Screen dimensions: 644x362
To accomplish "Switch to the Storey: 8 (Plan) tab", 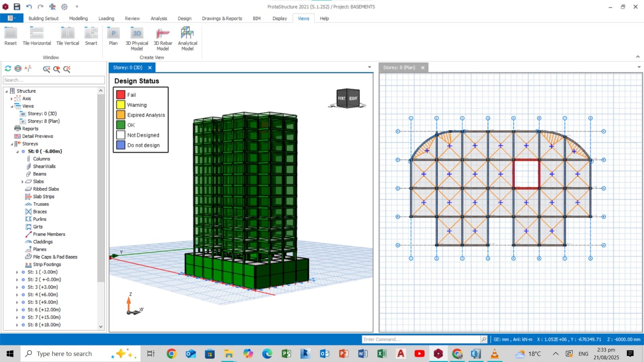I will pos(399,68).
